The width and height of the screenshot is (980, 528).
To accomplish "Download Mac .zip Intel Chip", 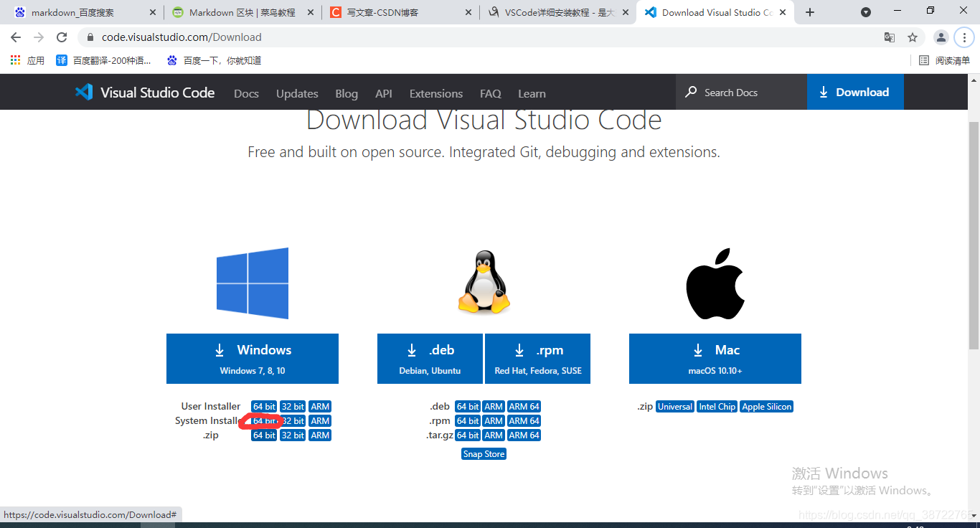I will click(x=717, y=407).
